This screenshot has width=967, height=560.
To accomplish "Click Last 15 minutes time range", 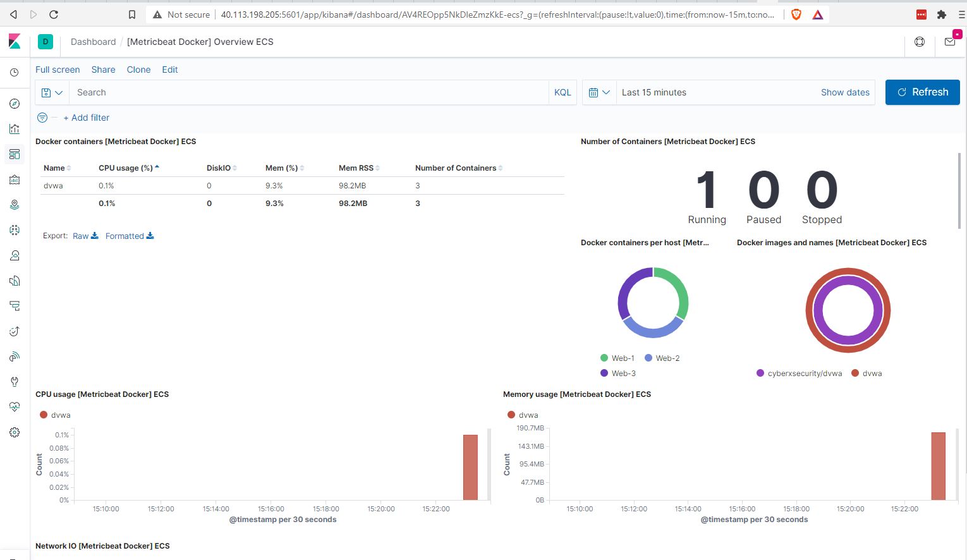I will point(654,92).
